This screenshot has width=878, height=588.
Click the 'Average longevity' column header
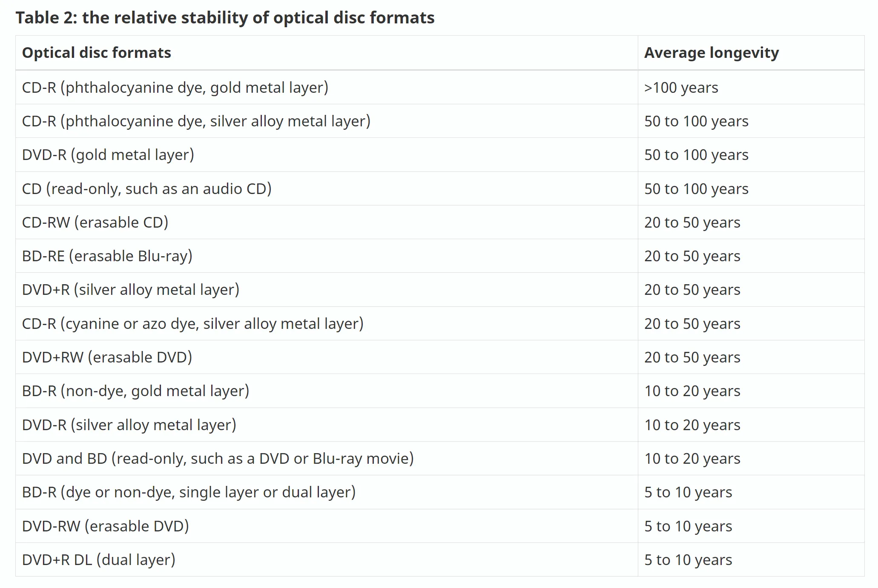(x=711, y=53)
